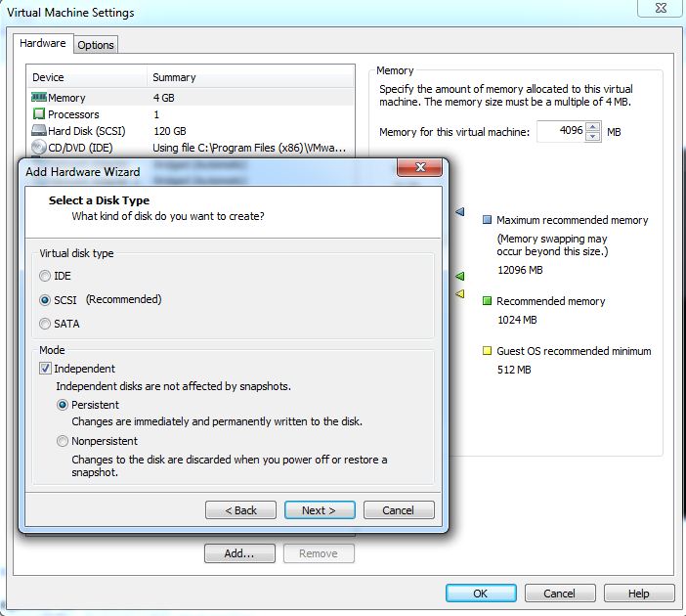Click the CD/DVD (IDE) disc icon
Viewport: 686px width, 616px height.
point(39,148)
